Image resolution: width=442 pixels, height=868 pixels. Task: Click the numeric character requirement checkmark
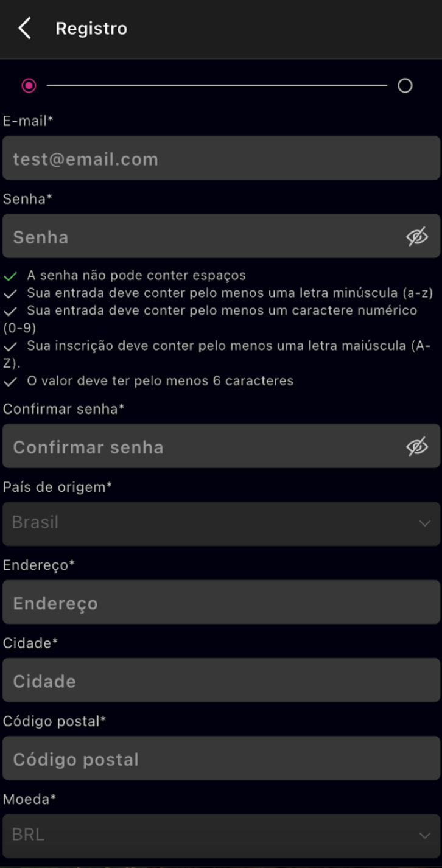click(10, 311)
